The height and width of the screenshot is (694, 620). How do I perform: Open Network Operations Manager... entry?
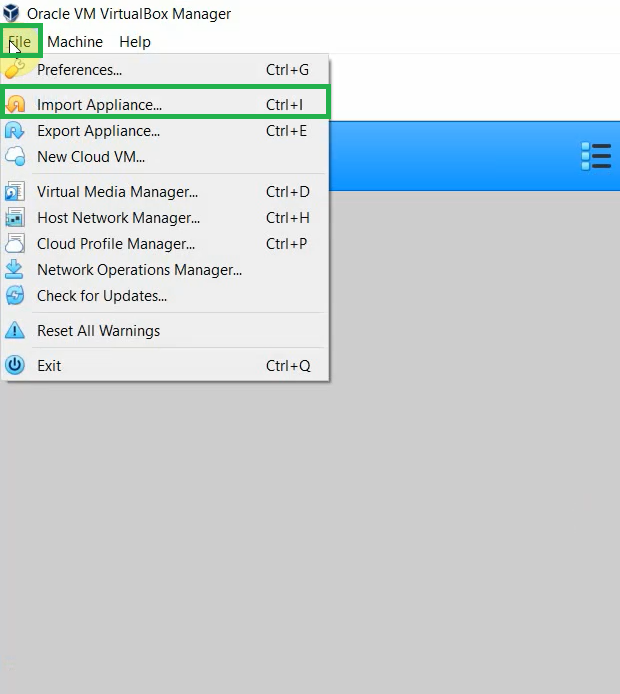(x=165, y=270)
